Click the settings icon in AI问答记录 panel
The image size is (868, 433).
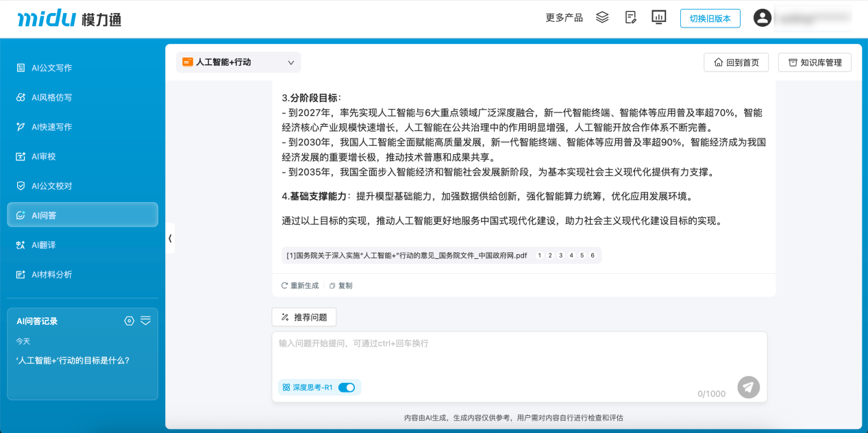click(x=129, y=320)
